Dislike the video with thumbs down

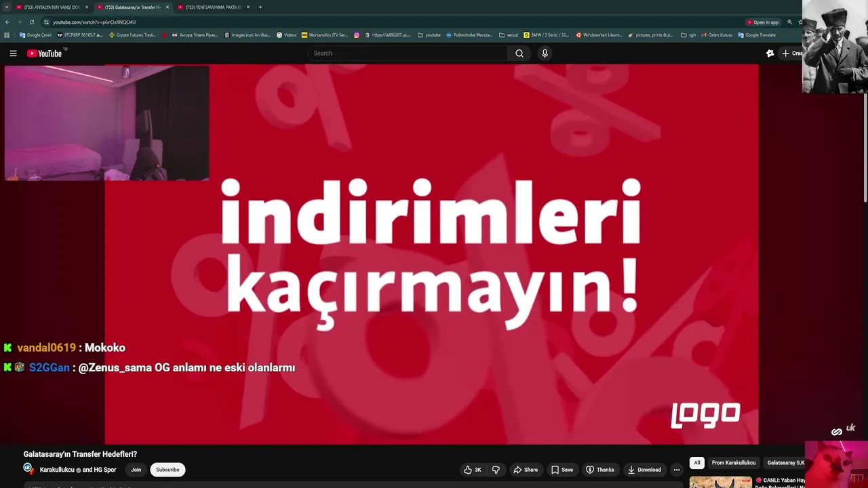tap(496, 470)
